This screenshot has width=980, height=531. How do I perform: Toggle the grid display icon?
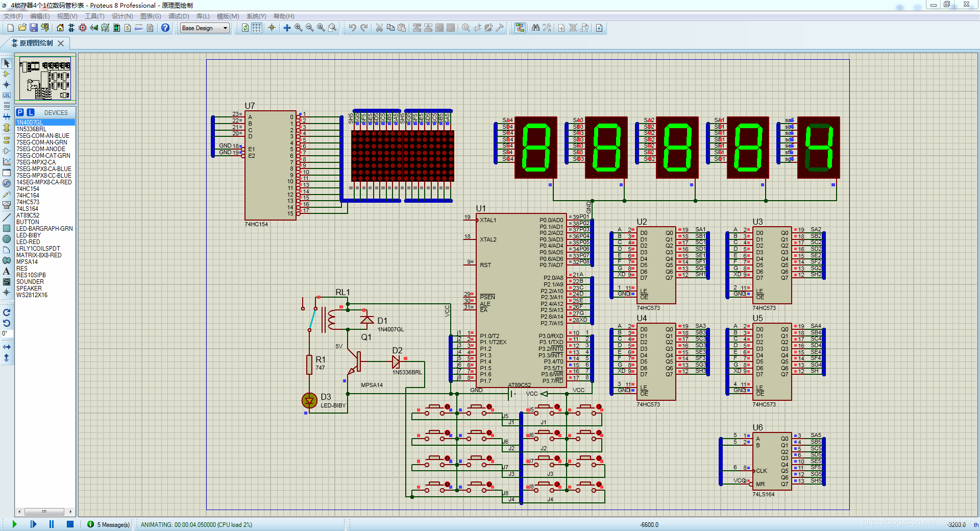(x=257, y=28)
